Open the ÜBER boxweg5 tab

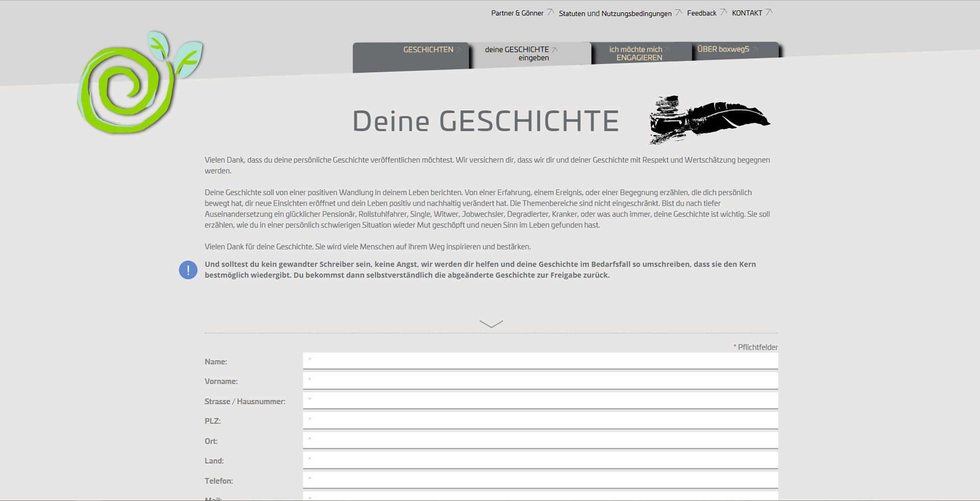click(x=723, y=49)
